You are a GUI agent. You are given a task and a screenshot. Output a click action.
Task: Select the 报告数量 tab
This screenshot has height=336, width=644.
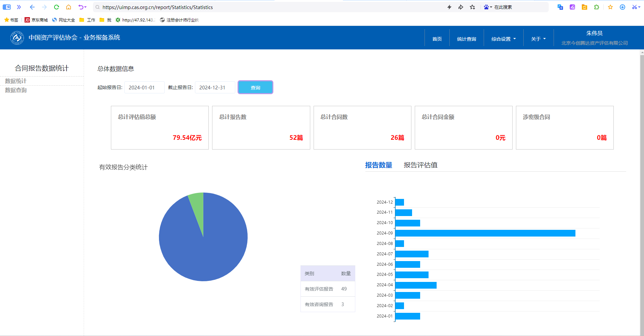pyautogui.click(x=378, y=165)
